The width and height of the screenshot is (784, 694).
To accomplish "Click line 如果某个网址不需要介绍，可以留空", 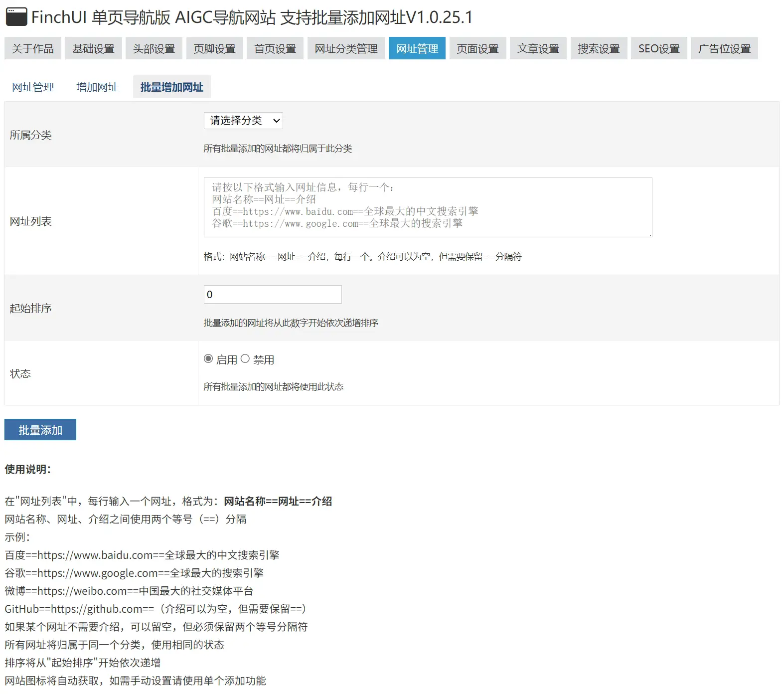I will (157, 627).
